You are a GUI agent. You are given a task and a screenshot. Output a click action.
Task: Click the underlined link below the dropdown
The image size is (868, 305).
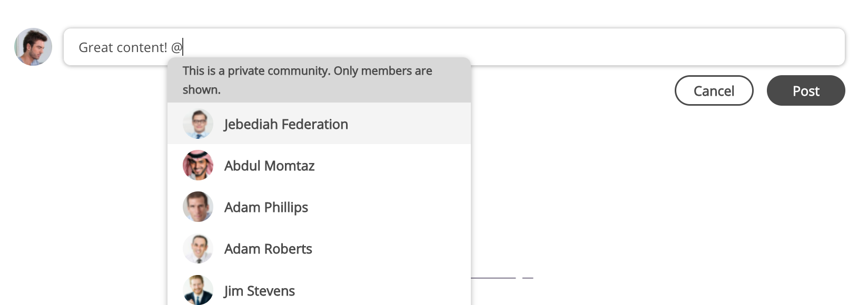495,279
